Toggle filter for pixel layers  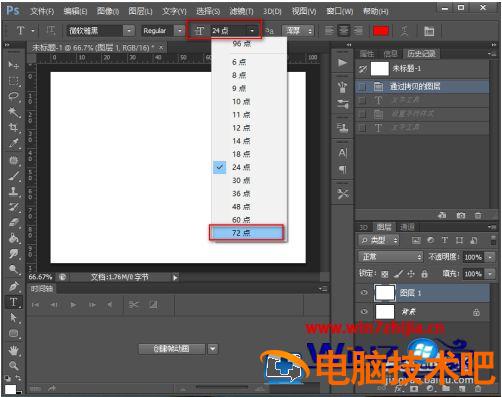pos(416,240)
